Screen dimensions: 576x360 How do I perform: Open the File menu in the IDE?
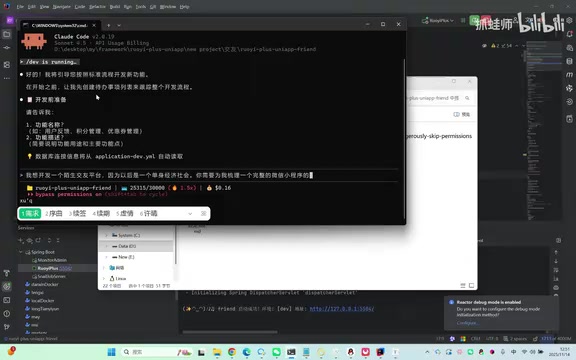pos(20,7)
